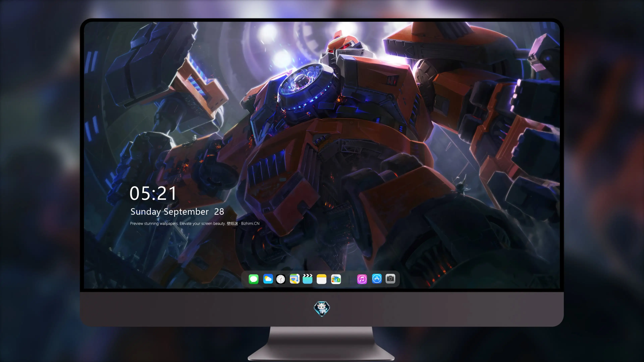644x362 pixels.
Task: Launch the Maps app from the dock
Action: pos(294,279)
